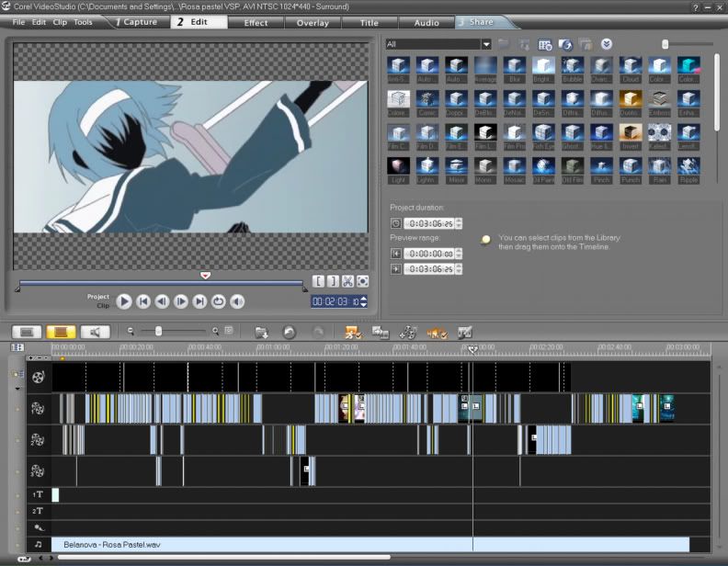Open the System Volume speaker icon
Screen dimensions: 728x566
237,300
